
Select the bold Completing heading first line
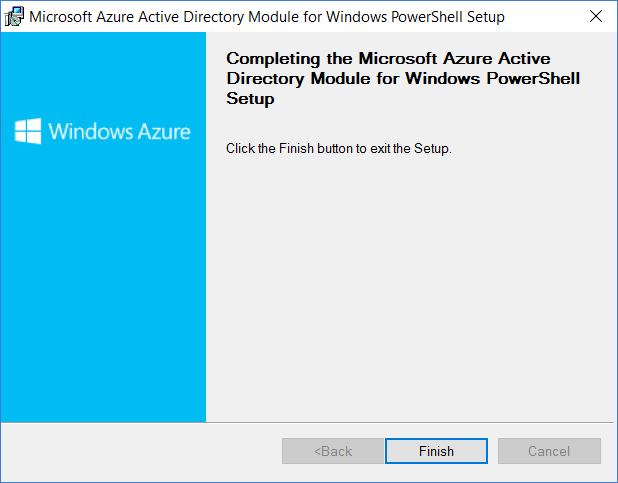tap(388, 58)
